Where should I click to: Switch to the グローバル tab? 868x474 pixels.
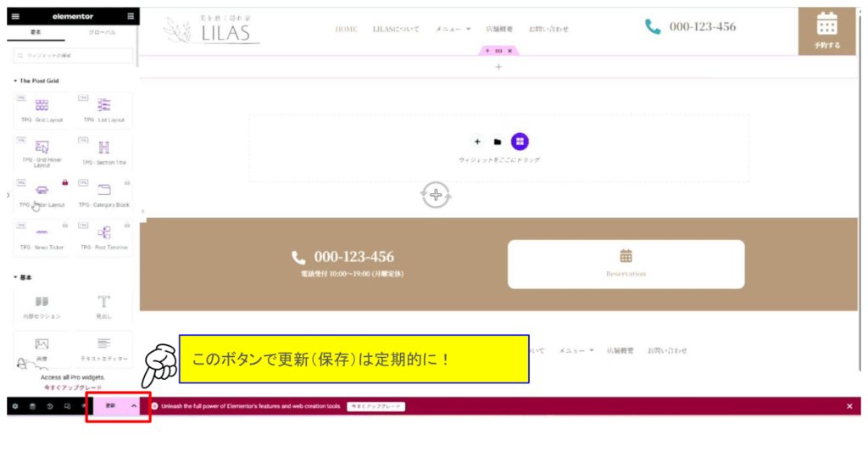click(103, 33)
